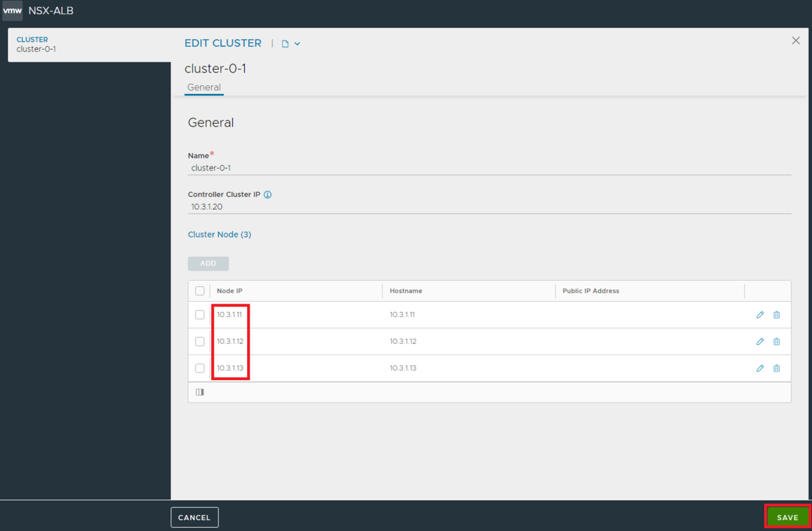812x531 pixels.
Task: Click the General section heading
Action: [210, 123]
